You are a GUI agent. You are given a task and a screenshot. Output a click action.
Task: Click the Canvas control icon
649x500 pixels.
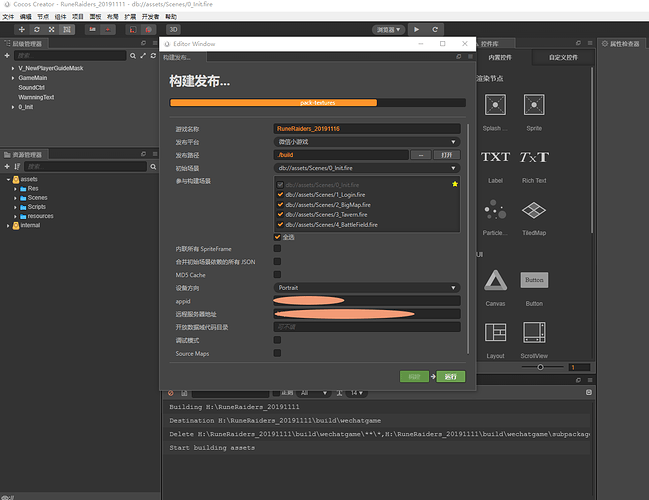pyautogui.click(x=495, y=280)
